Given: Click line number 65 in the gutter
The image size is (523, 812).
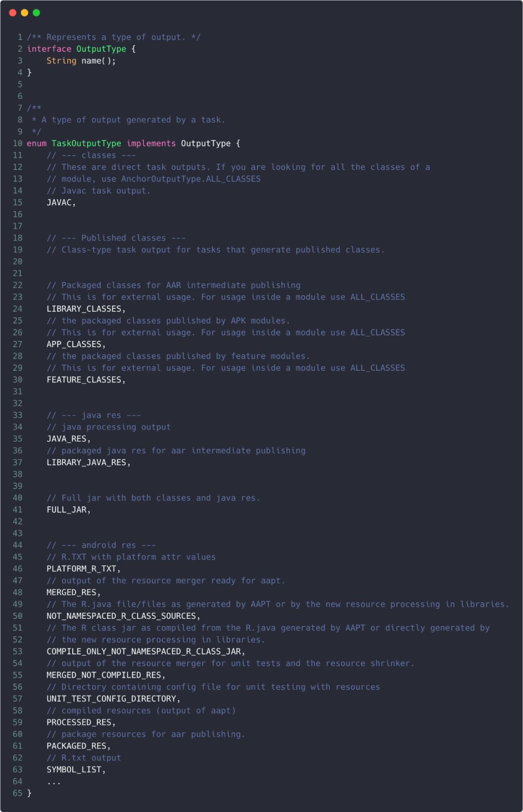Looking at the screenshot, I should (x=17, y=793).
